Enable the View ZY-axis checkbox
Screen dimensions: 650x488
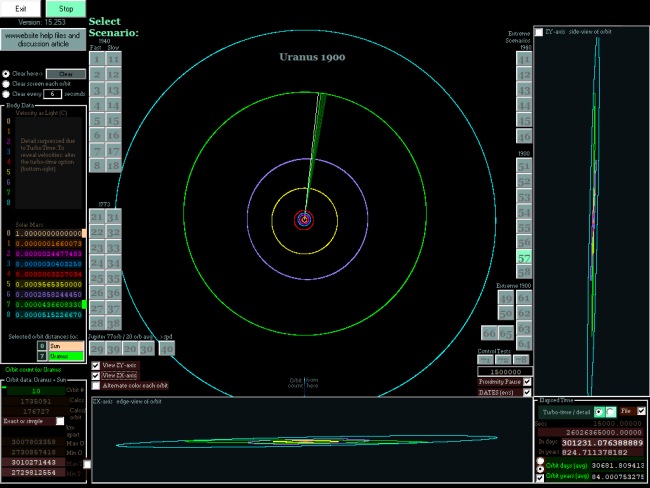(96, 366)
